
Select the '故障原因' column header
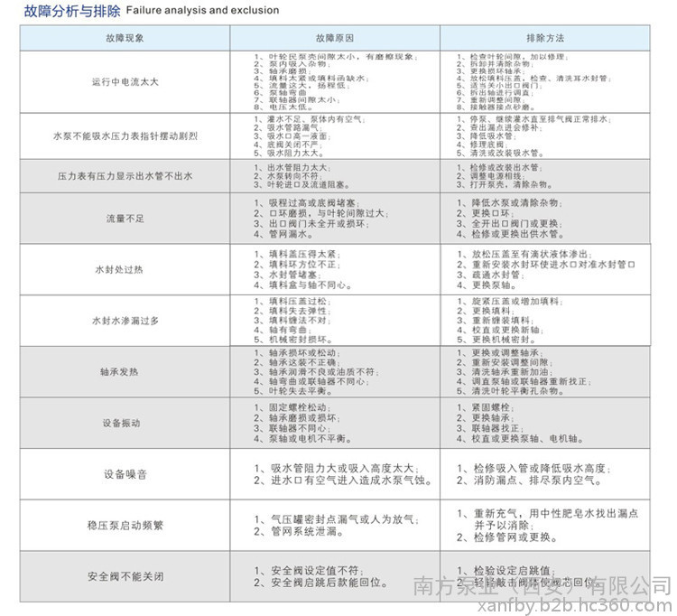(335, 38)
